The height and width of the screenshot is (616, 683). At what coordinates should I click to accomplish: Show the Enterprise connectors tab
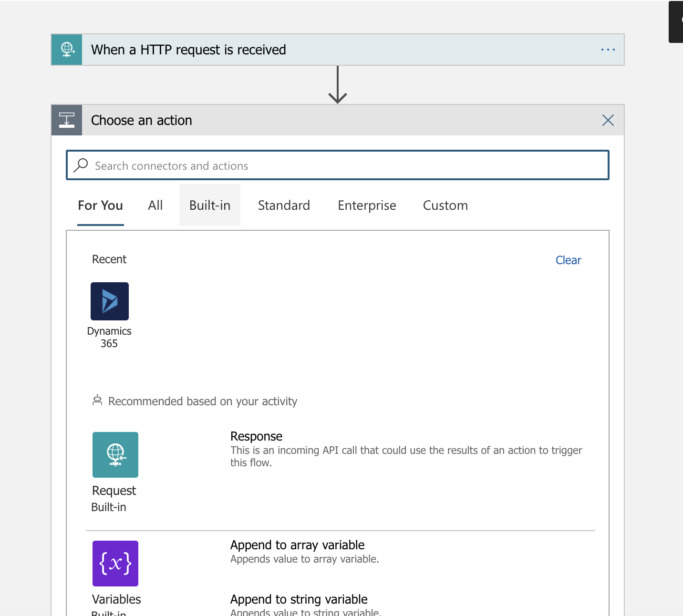(x=367, y=205)
